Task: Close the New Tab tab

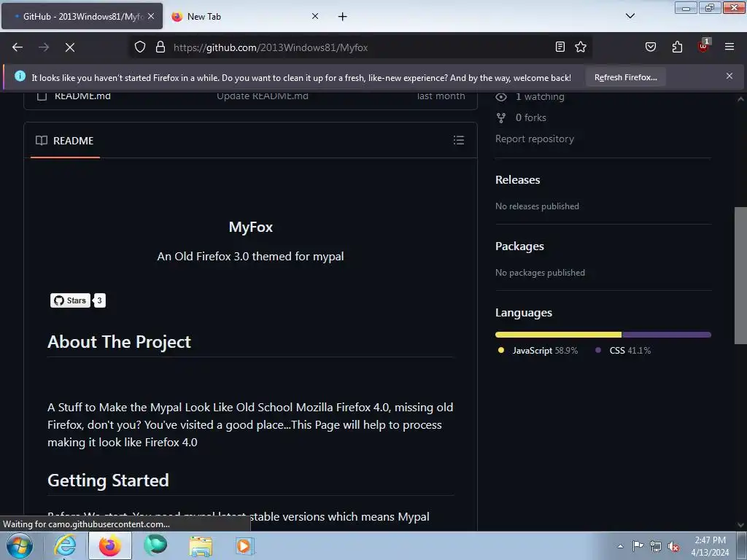Action: tap(315, 16)
